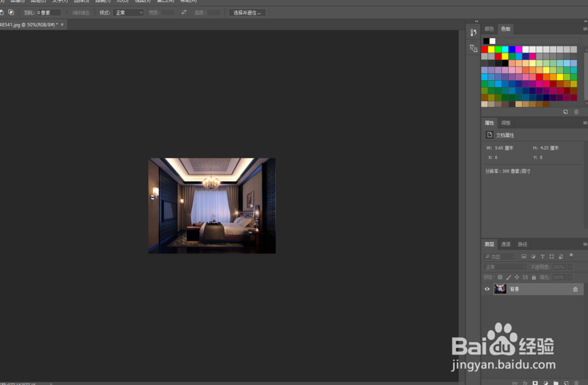Image resolution: width=588 pixels, height=385 pixels.
Task: Switch to the 调整 adjustments tab
Action: pos(506,123)
